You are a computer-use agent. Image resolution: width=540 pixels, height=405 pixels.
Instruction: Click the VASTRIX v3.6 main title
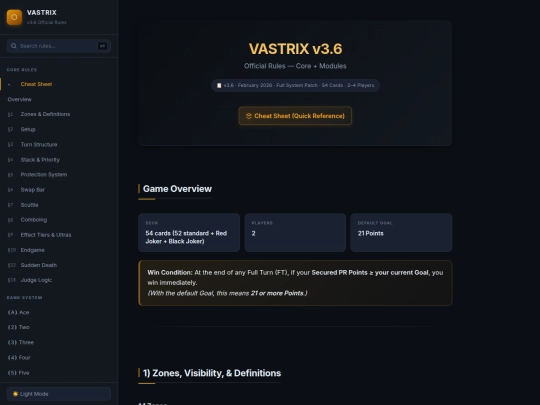coord(295,49)
